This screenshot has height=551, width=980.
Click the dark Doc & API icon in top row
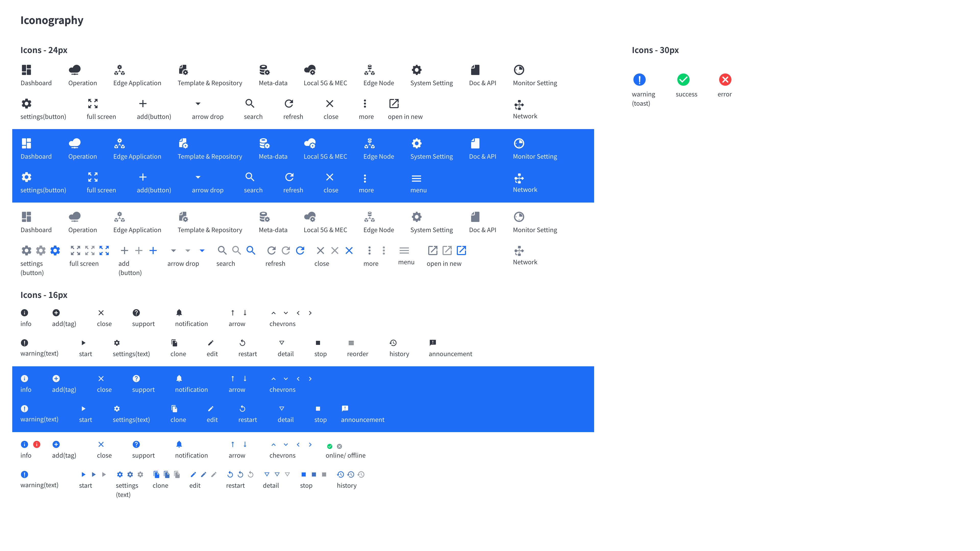click(x=475, y=70)
